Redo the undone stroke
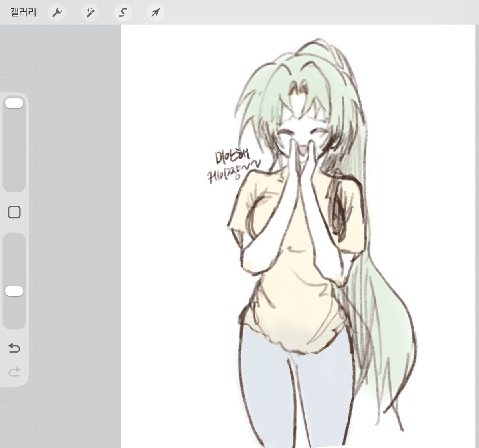The image size is (479, 448). click(x=14, y=372)
